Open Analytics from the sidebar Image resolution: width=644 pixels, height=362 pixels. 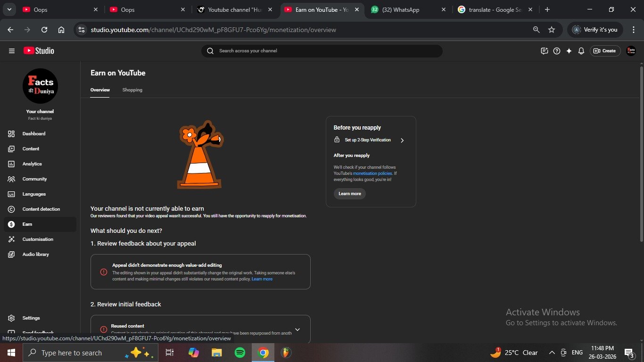click(32, 164)
